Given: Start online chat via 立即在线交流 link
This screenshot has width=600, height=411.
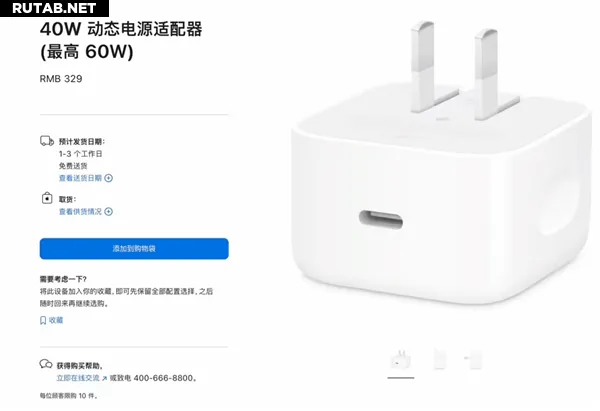Looking at the screenshot, I should coord(78,378).
